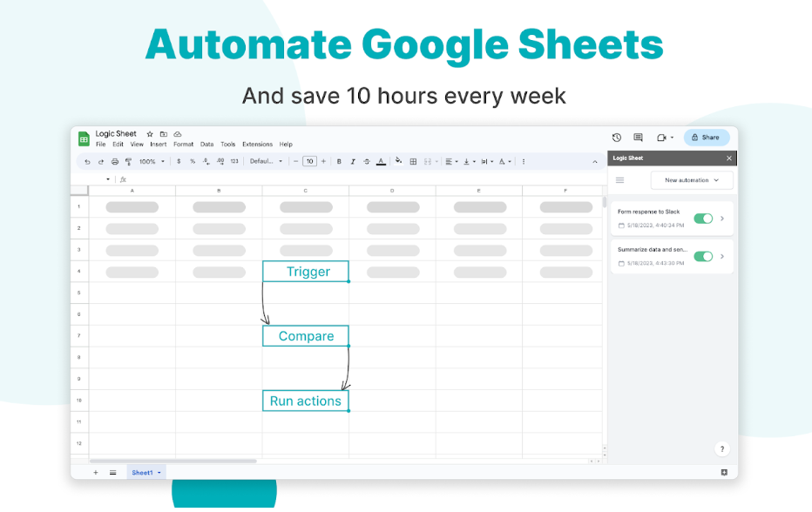Viewport: 812px width, 512px height.
Task: Open the 123 number formats menu
Action: coord(234,161)
